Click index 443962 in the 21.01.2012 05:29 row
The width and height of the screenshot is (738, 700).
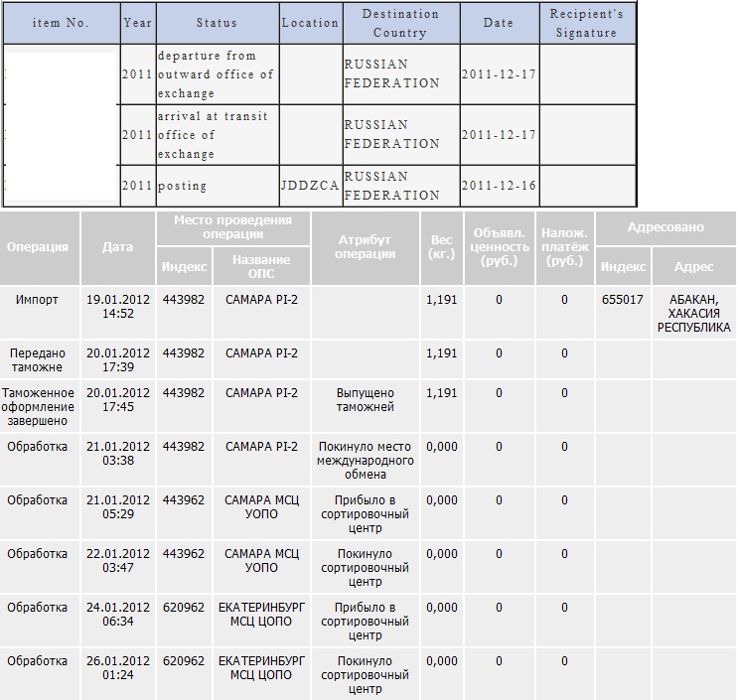pos(184,500)
